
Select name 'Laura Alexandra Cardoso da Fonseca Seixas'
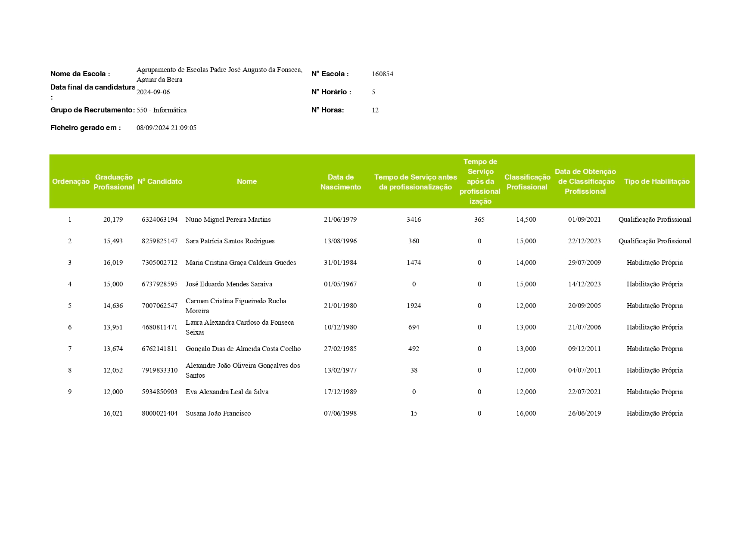240,327
